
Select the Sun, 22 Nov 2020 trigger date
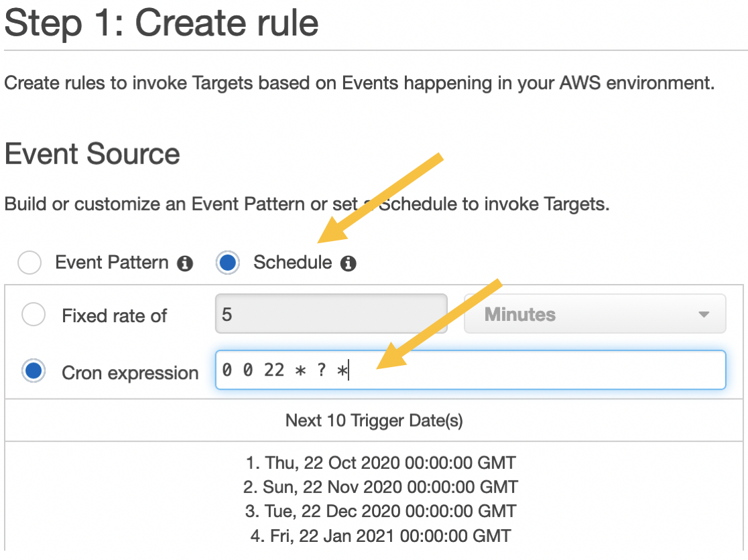point(381,487)
